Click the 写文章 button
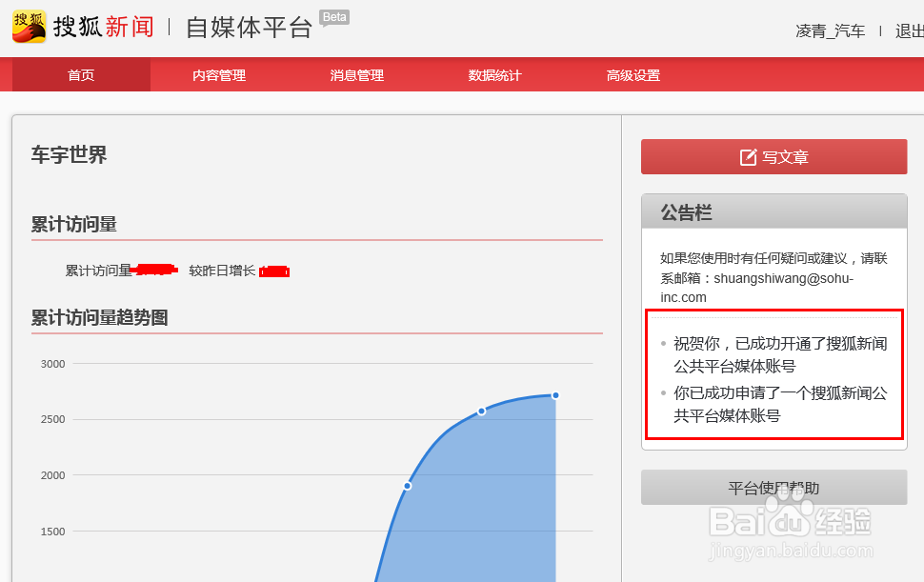This screenshot has height=582, width=924. coord(773,157)
